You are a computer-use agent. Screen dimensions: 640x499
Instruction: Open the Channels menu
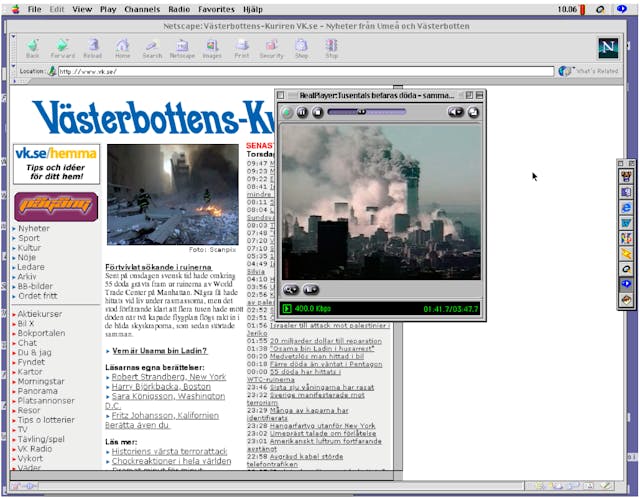[x=142, y=9]
